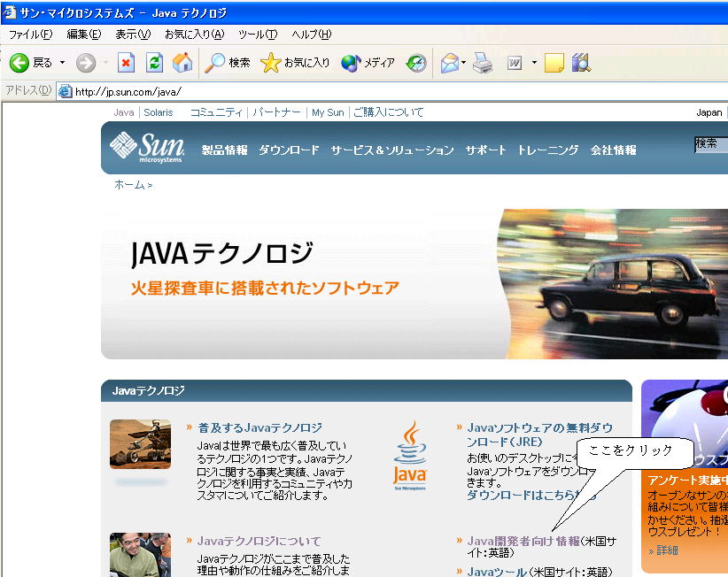The image size is (728, 577).
Task: Print the page with the printer icon
Action: click(483, 63)
